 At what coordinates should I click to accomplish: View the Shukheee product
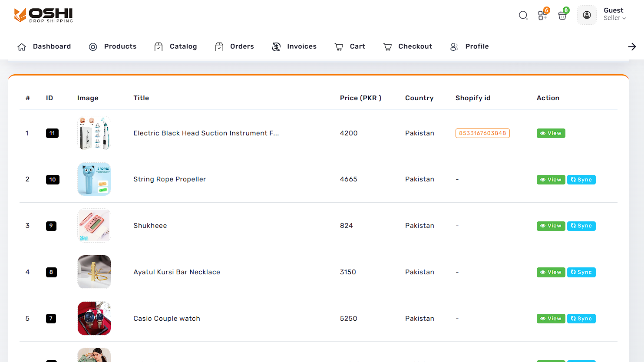[x=551, y=226]
